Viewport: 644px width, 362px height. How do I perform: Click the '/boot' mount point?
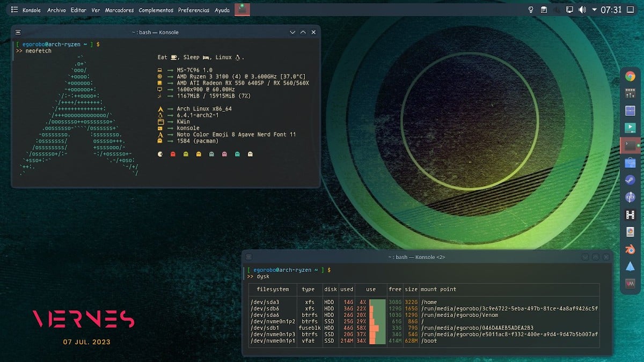coord(429,341)
